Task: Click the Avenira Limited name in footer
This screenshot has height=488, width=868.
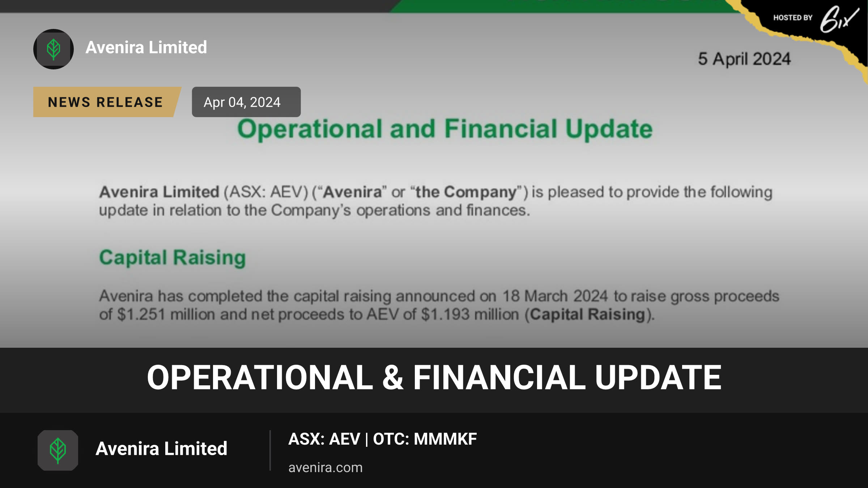Action: [x=161, y=449]
